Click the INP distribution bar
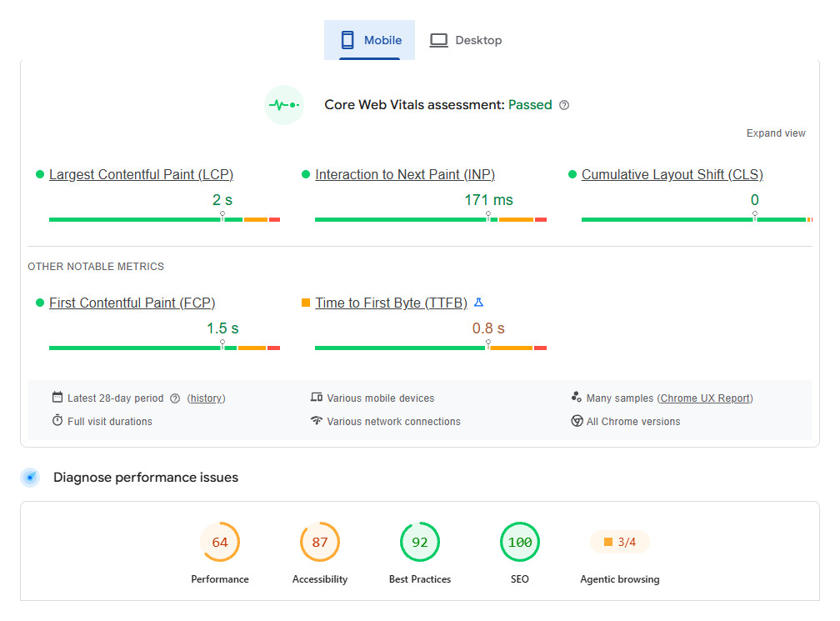This screenshot has height=621, width=840. [x=431, y=220]
